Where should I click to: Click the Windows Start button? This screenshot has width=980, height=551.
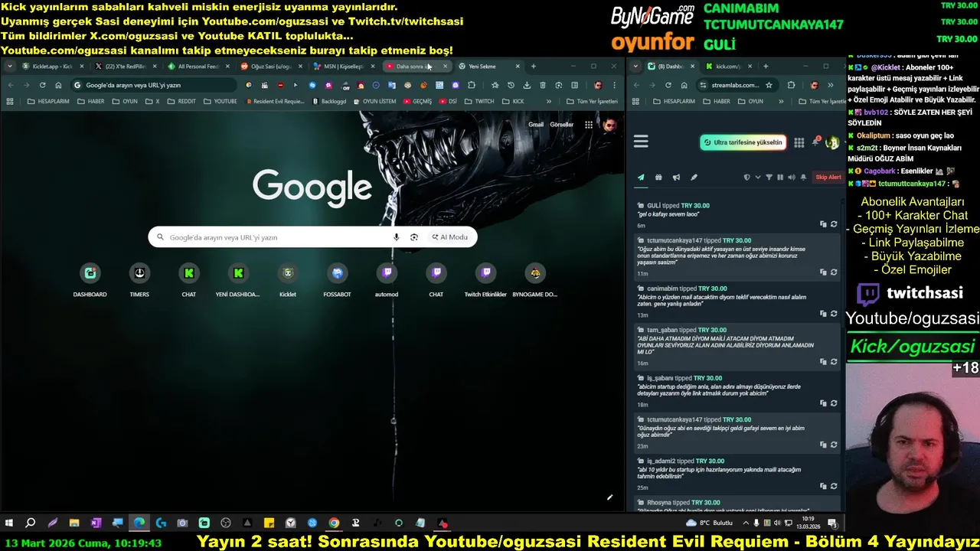coord(9,523)
